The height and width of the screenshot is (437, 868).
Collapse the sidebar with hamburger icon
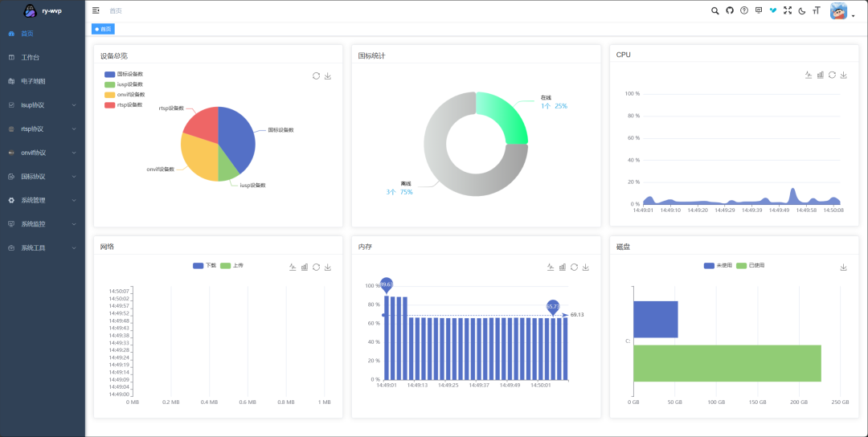[96, 10]
